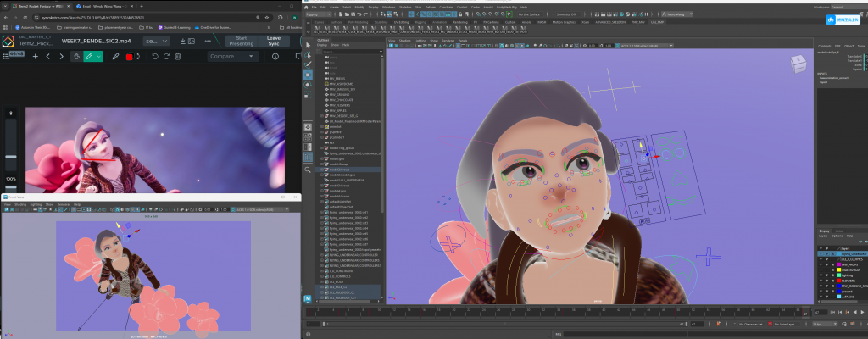Click the Maya view cube
Screen dimensions: 868x339
[x=798, y=64]
